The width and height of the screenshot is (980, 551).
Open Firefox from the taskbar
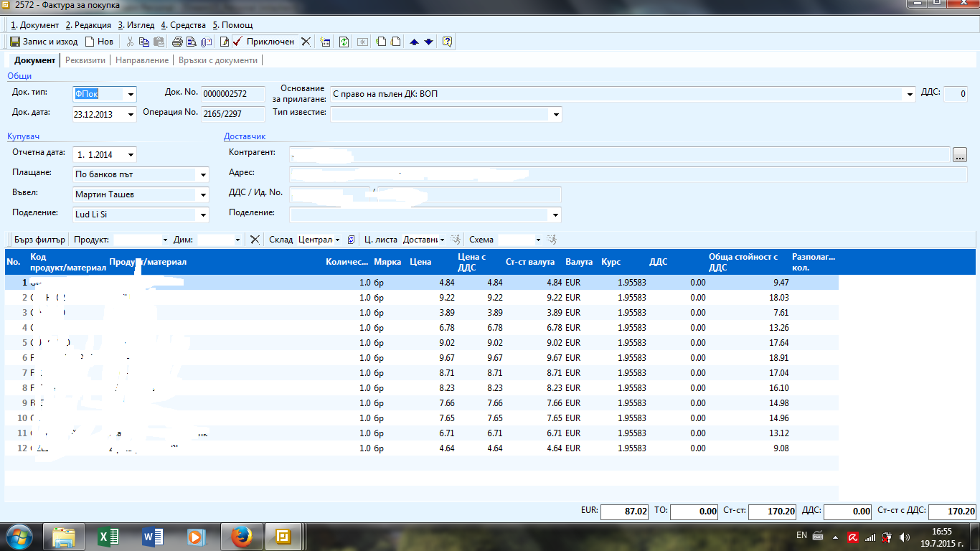242,536
